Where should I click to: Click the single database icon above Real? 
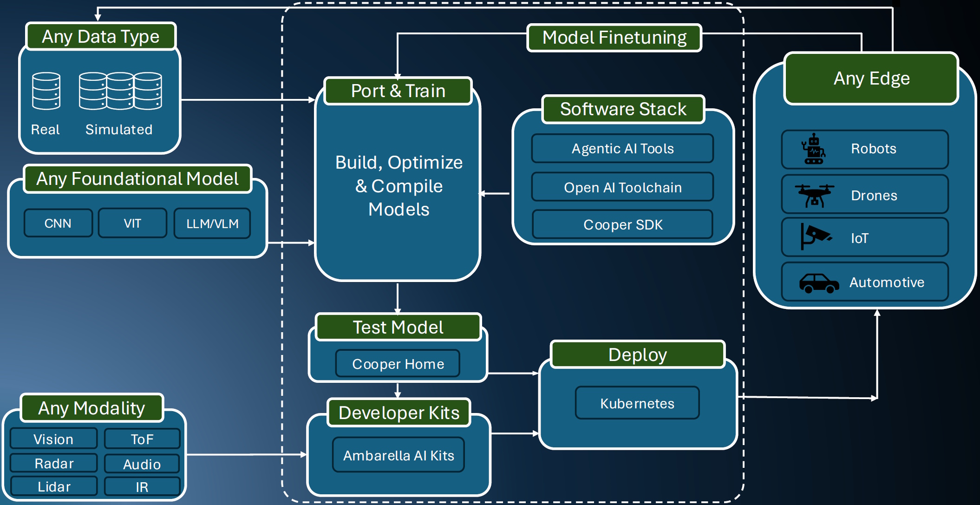pos(46,91)
